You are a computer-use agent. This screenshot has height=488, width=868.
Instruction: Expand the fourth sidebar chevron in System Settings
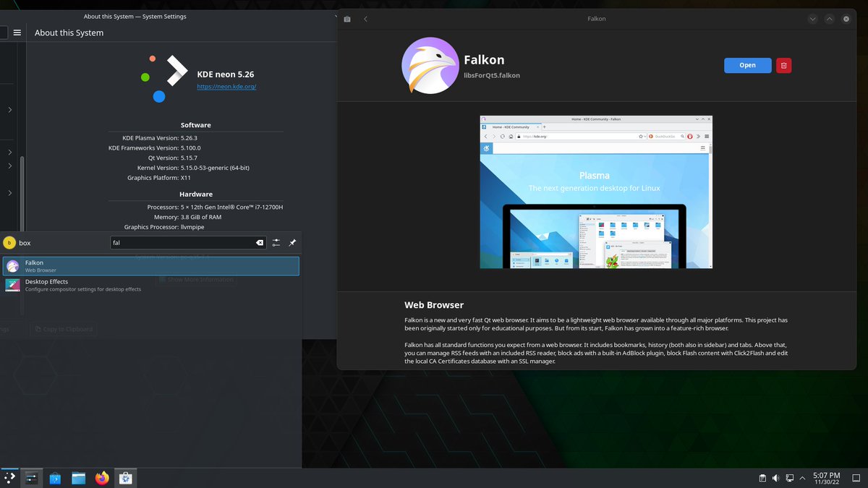point(10,193)
